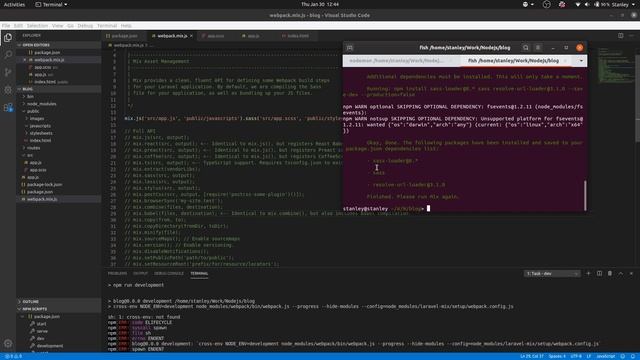
Task: Close the webpack.mix.js editor tab
Action: tap(191, 36)
